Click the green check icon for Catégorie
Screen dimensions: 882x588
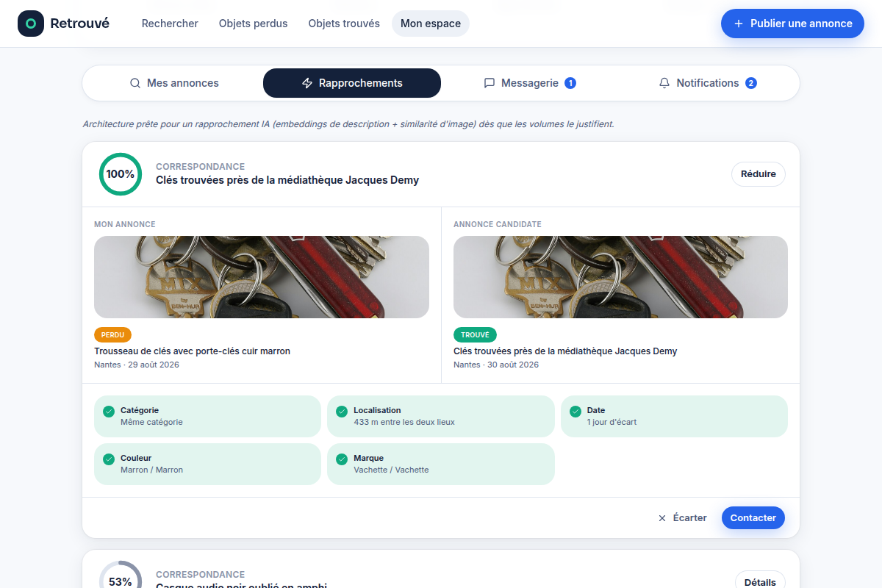tap(109, 412)
